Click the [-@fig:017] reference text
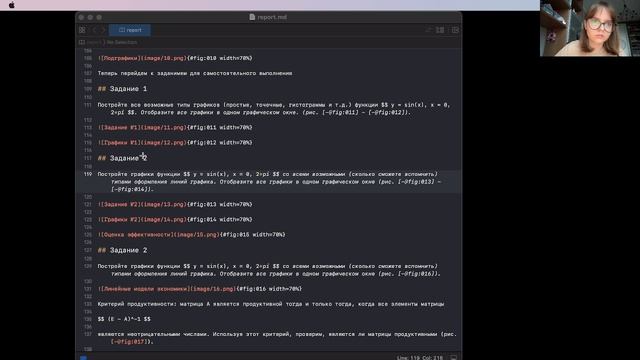 (x=131, y=342)
